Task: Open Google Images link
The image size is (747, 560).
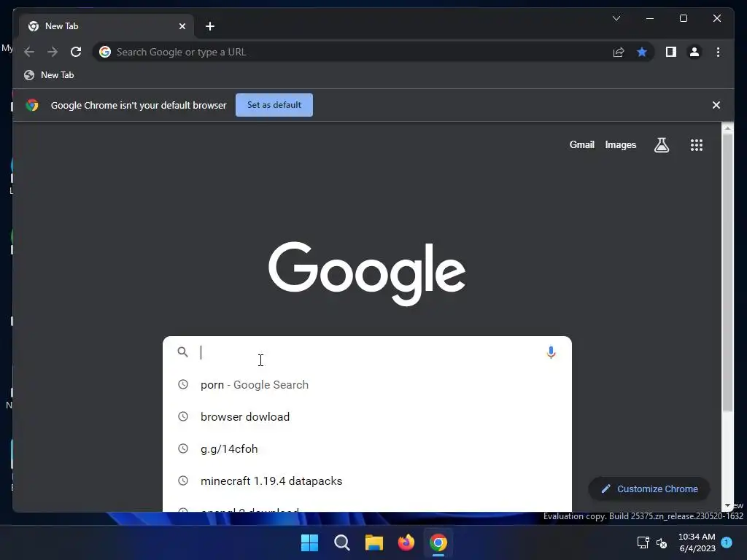Action: tap(620, 145)
